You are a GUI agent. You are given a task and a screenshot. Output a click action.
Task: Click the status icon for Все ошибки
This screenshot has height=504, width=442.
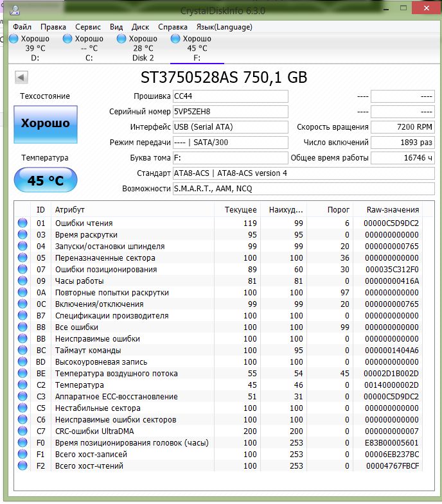(22, 327)
